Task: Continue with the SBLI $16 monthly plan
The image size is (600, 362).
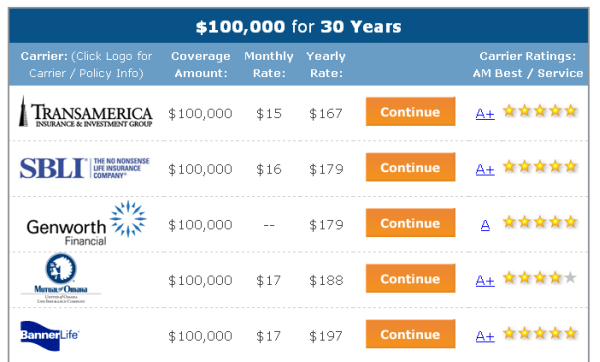Action: click(x=410, y=167)
